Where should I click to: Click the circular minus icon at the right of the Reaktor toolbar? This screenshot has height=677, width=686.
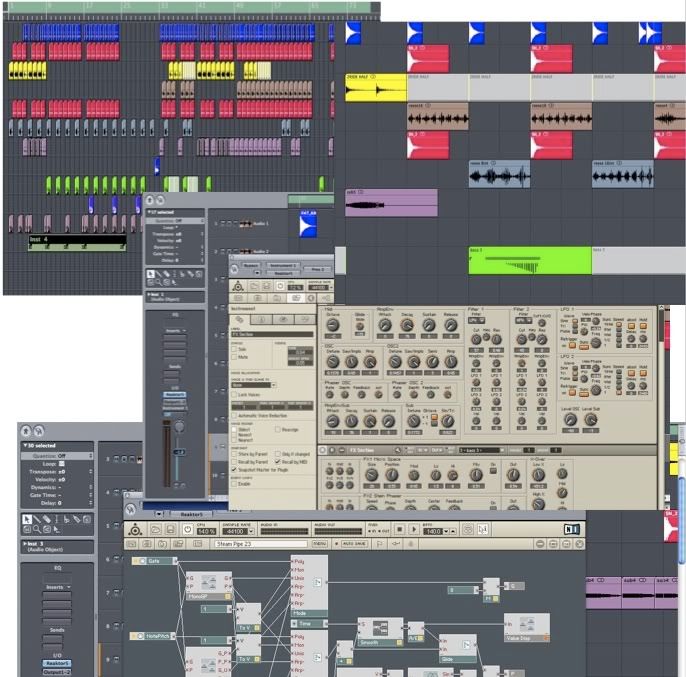(540, 544)
